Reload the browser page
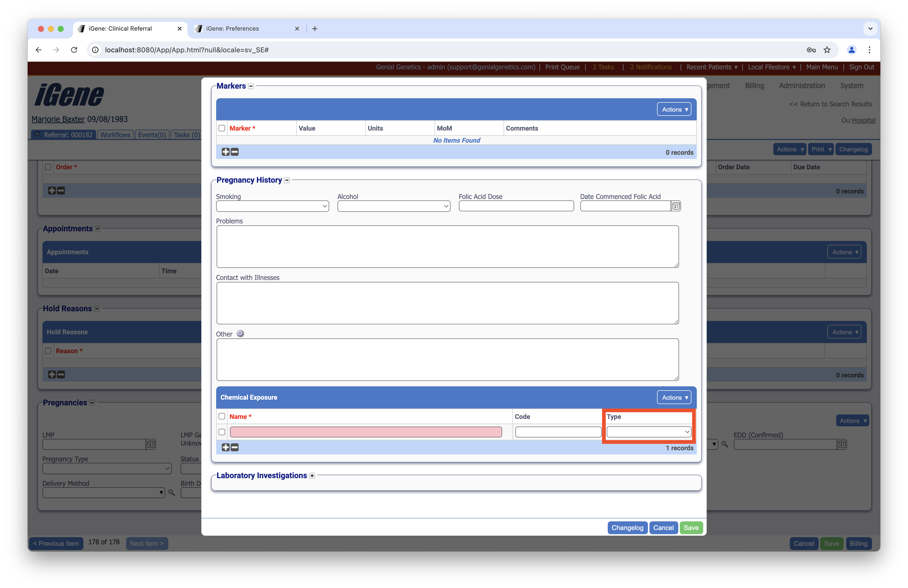This screenshot has width=908, height=588. [74, 50]
